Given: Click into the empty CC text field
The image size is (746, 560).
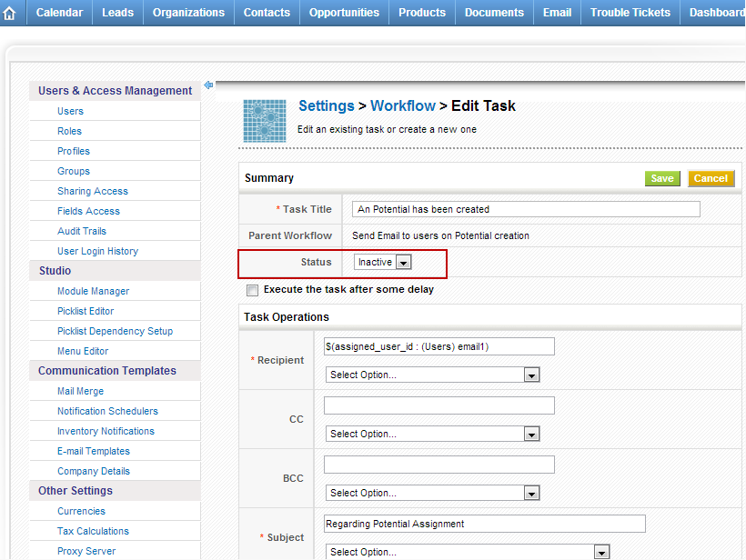Looking at the screenshot, I should coord(439,405).
